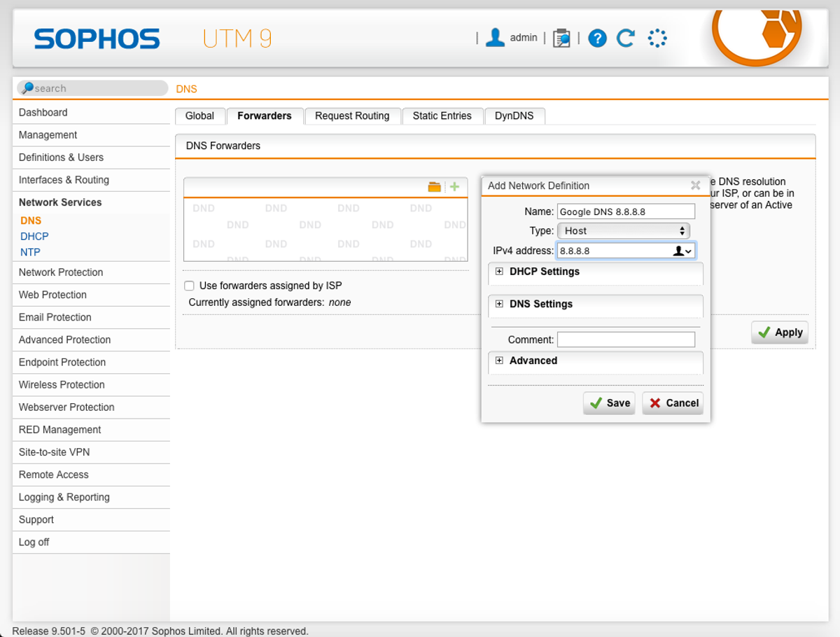The image size is (840, 637).
Task: Click the admin username text
Action: 524,38
